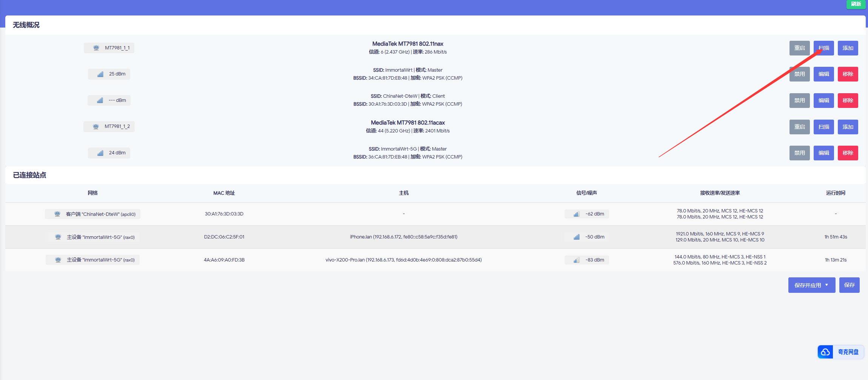
Task: Disable the ChinaNet-DteW client interface
Action: (x=799, y=100)
